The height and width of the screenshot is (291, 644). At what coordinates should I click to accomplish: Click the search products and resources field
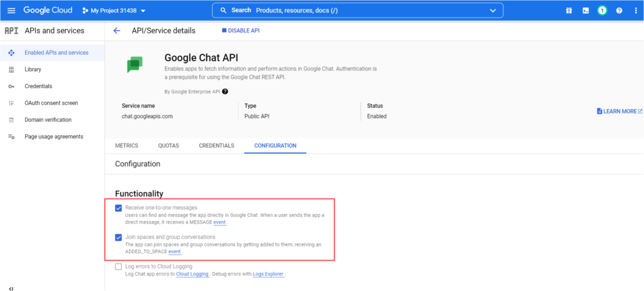[x=352, y=11]
